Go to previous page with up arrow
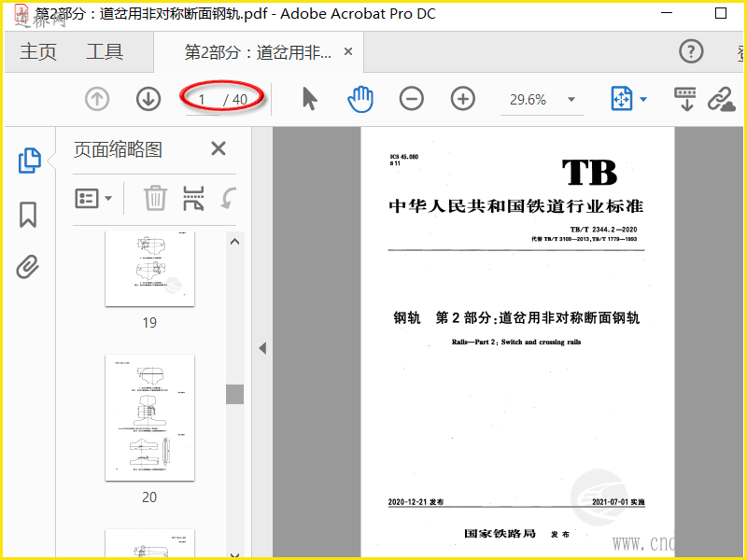 click(97, 99)
